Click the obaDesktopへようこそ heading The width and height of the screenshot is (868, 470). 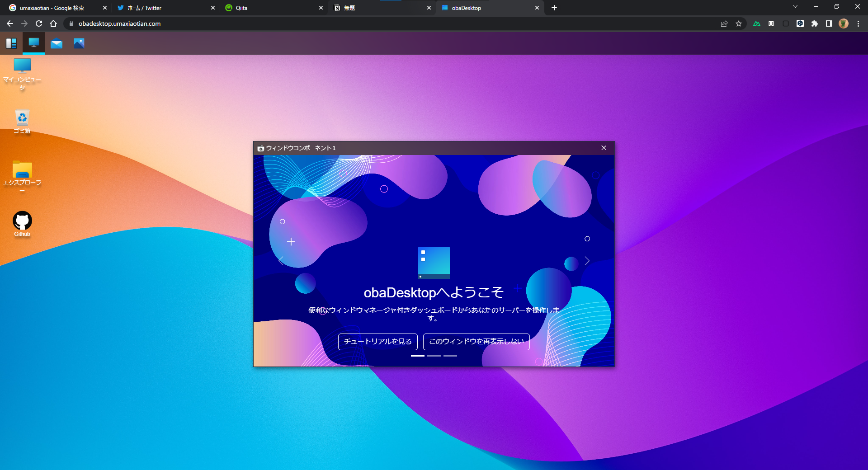coord(434,293)
